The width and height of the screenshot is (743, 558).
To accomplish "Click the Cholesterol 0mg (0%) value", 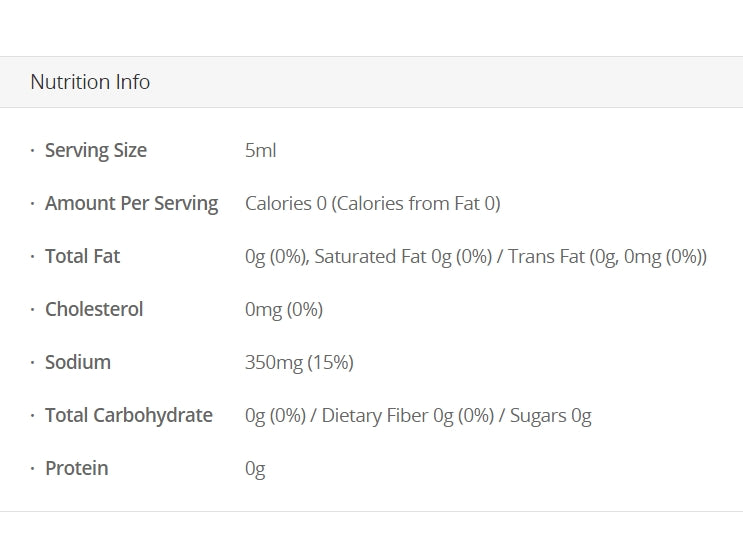I will click(x=284, y=309).
